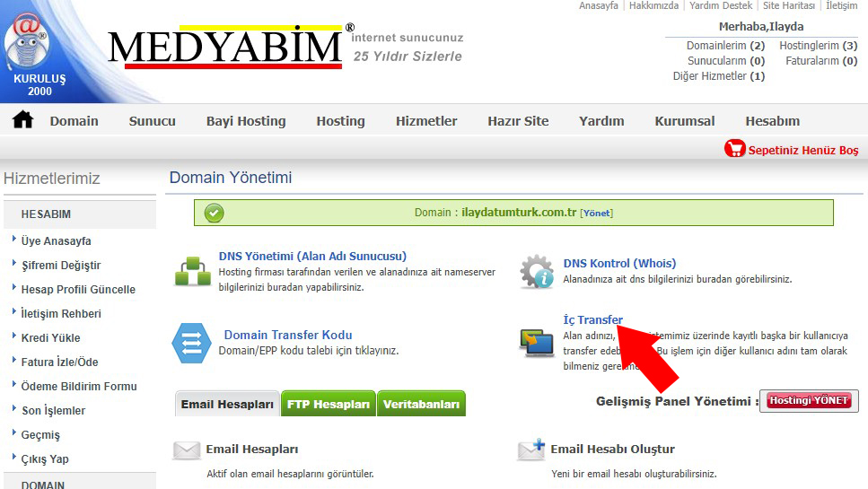Open Fatura İzle/Öde in sidebar
868x489 pixels.
point(59,362)
